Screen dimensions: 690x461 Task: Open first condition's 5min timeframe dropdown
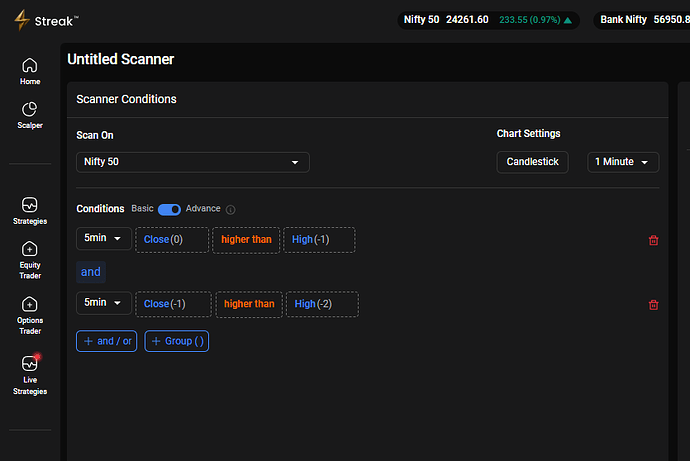(x=104, y=239)
